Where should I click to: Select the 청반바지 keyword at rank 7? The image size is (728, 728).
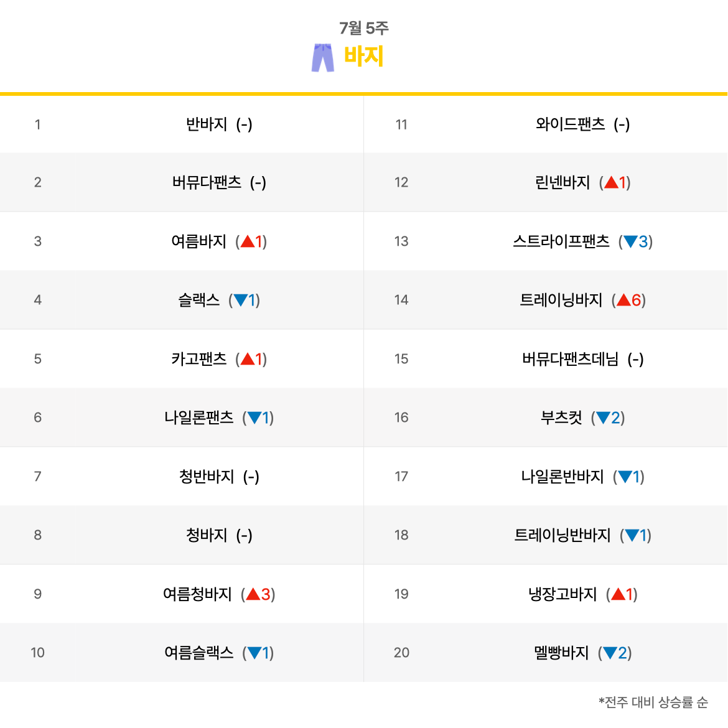click(x=207, y=477)
